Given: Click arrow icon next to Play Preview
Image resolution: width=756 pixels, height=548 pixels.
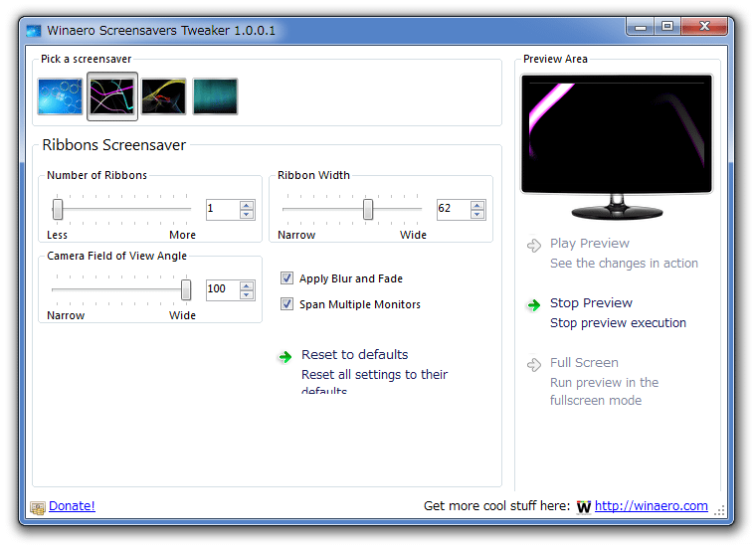Looking at the screenshot, I should coord(534,246).
